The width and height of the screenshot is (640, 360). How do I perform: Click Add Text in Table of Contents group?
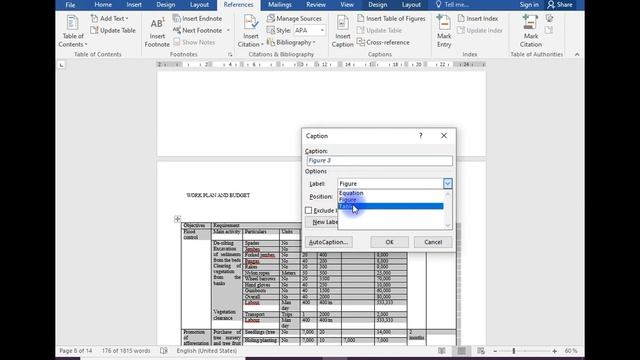click(x=109, y=18)
